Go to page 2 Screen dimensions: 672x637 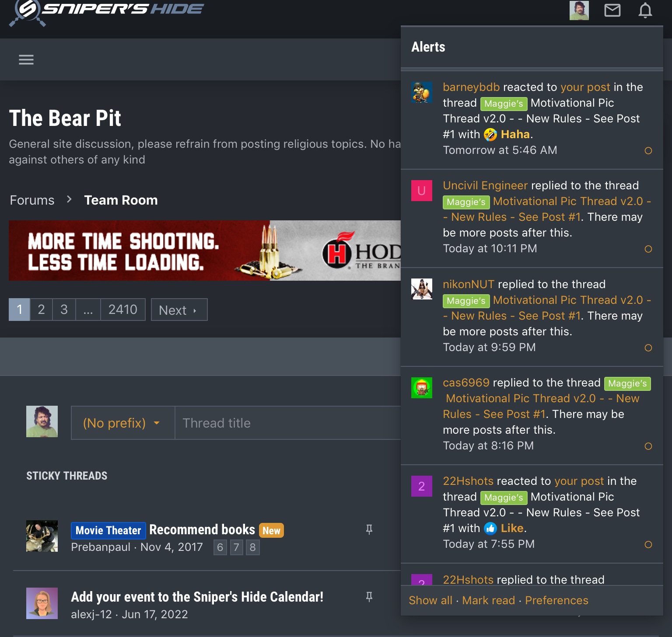[x=41, y=310]
